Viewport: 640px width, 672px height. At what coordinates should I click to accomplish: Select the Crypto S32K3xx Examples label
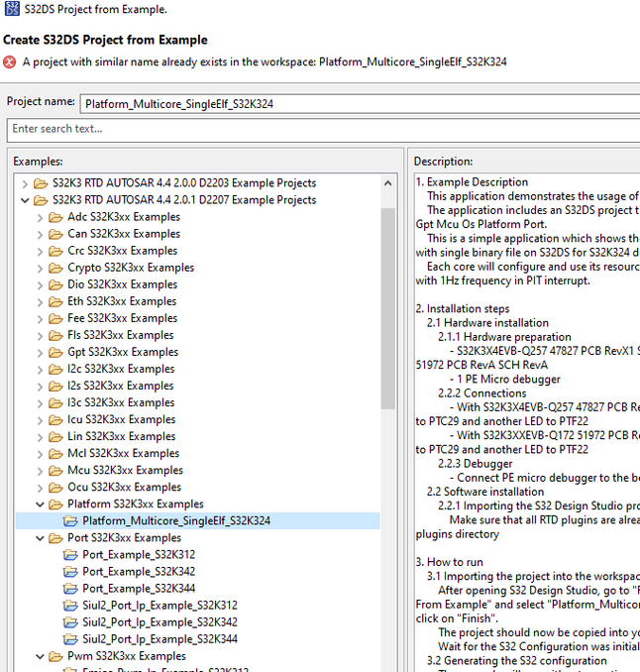click(x=131, y=268)
